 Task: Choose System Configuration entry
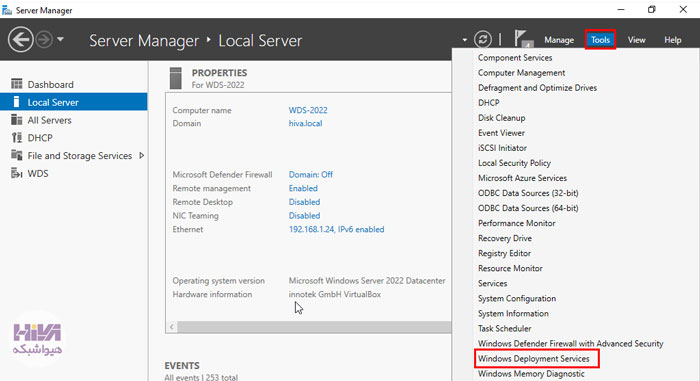click(x=517, y=298)
